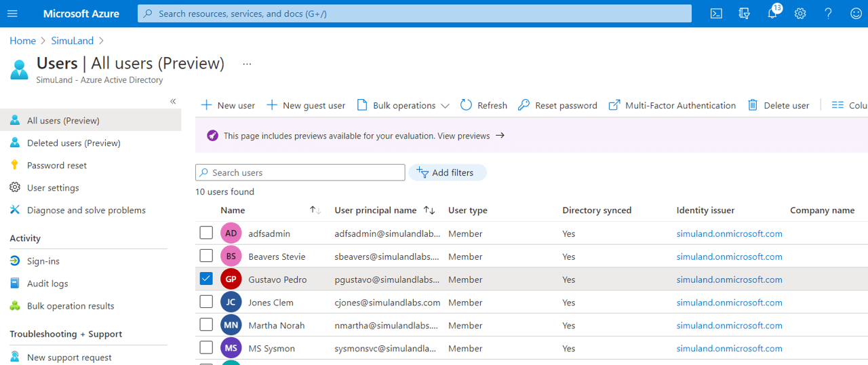Click Add filters button
868x365 pixels.
[448, 172]
